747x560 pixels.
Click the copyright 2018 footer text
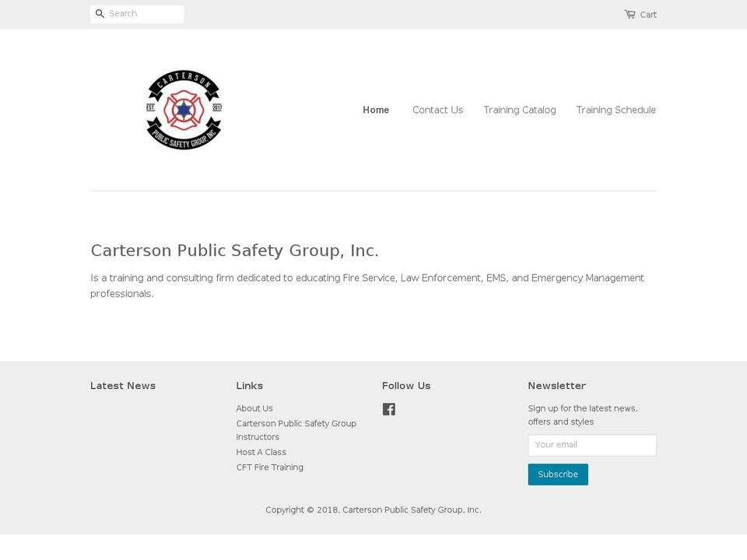[x=373, y=510]
